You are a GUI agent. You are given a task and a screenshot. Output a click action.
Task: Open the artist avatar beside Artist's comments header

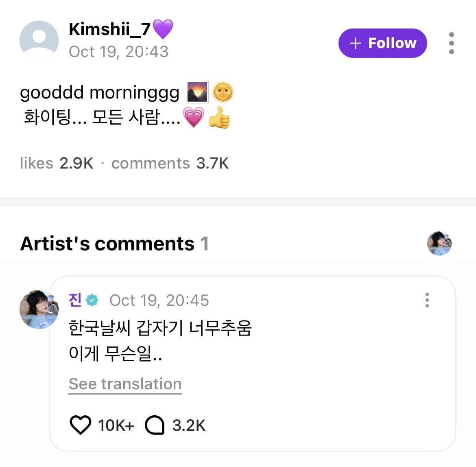coord(439,243)
